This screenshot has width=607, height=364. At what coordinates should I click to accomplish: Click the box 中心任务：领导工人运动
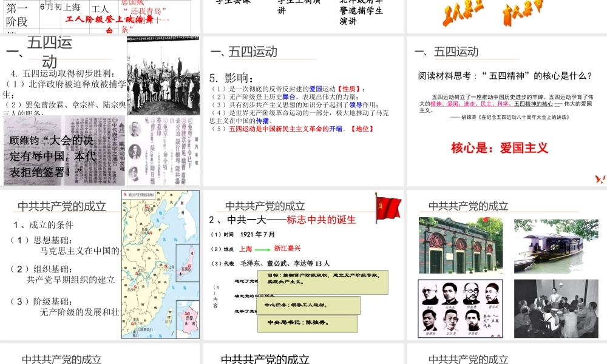tap(308, 306)
